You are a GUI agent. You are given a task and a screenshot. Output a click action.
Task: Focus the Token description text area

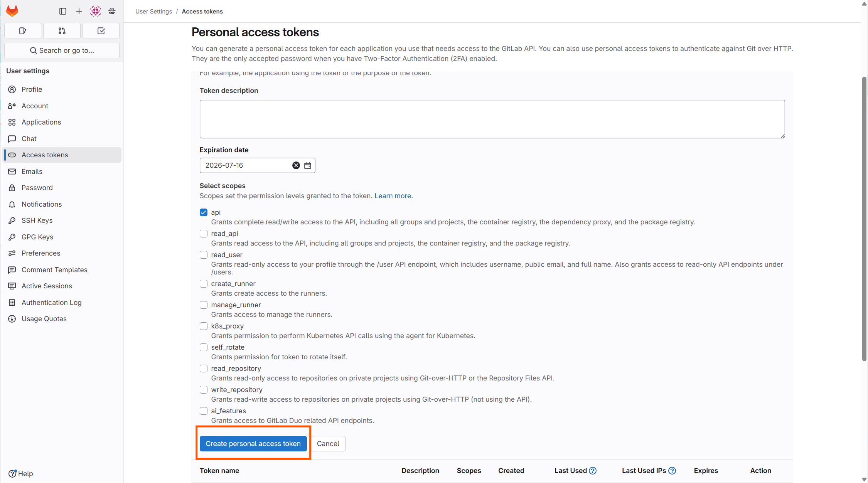click(492, 119)
